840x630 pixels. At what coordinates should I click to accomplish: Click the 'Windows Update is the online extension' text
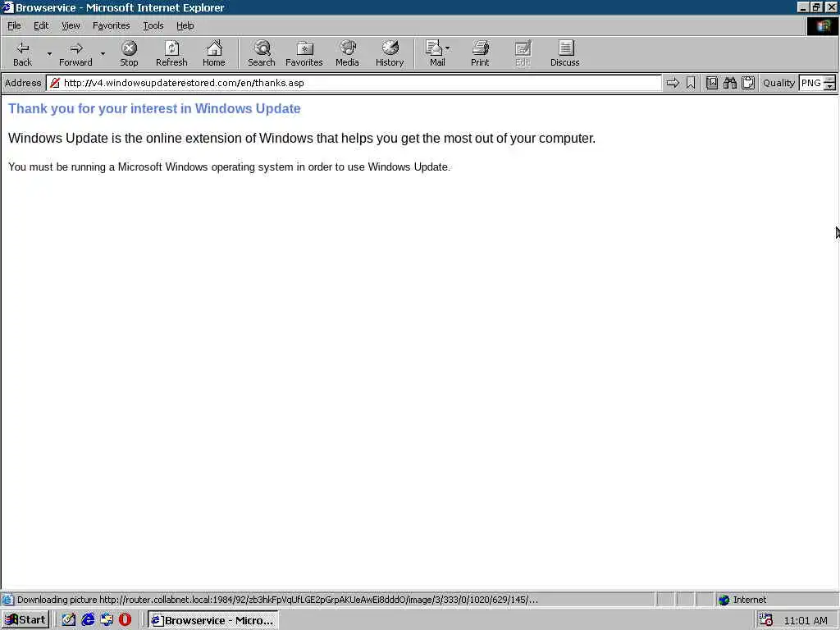tap(302, 138)
